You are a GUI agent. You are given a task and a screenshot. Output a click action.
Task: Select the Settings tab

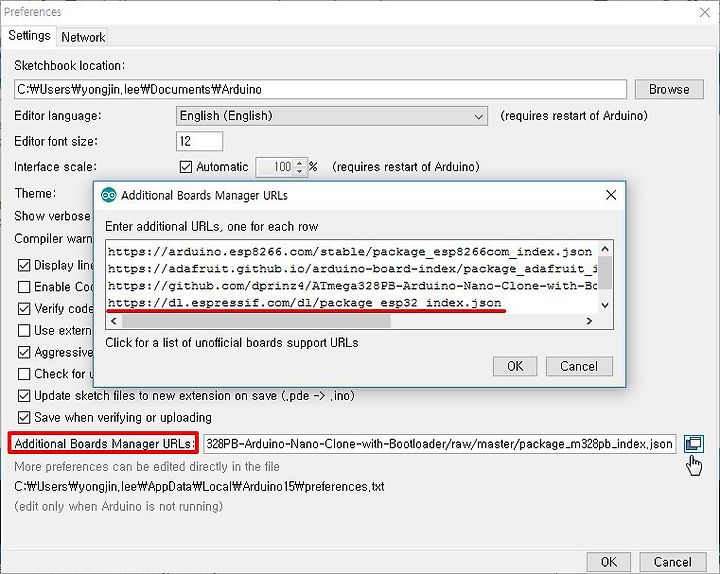click(x=29, y=35)
